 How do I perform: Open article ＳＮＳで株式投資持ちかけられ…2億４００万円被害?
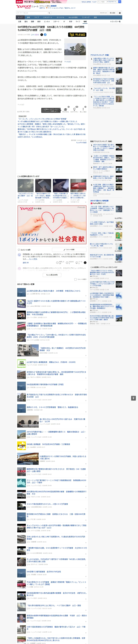click(47, 504)
